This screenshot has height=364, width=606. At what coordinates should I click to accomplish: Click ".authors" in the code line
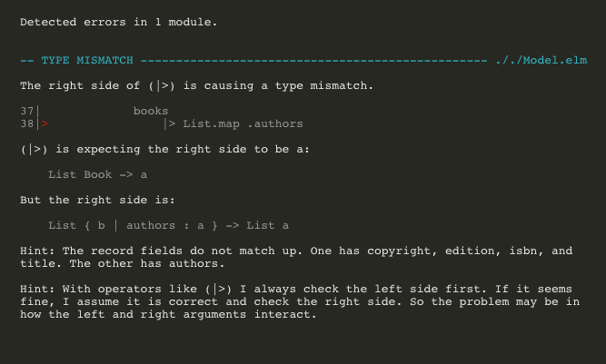pos(275,123)
